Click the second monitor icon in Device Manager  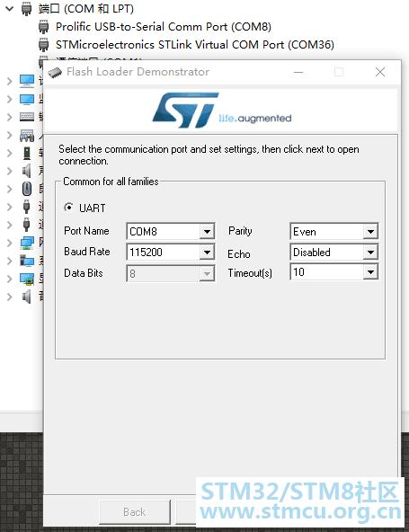point(27,99)
